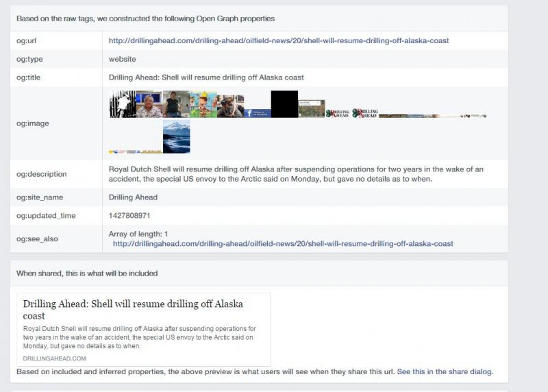Open the og:url drillingahead.com link
The width and height of the screenshot is (548, 392).
tap(279, 40)
